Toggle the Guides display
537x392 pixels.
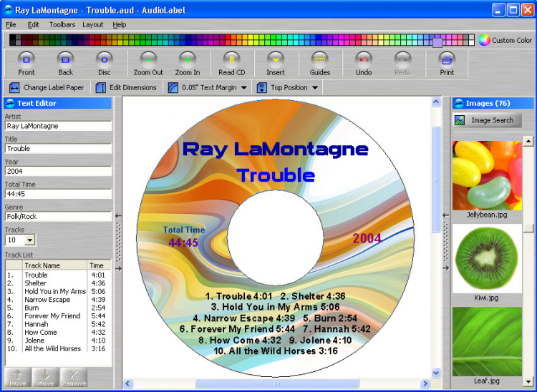coord(319,62)
